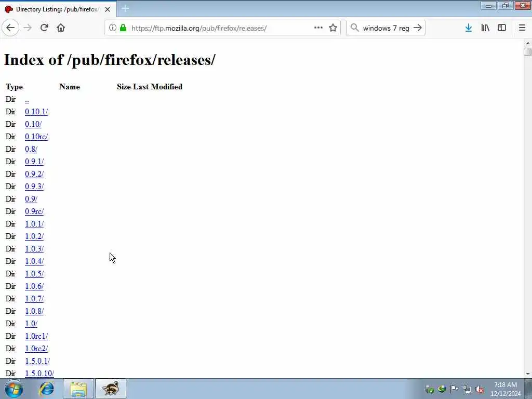Screen dimensions: 532x399
Task: Click the Size column header
Action: [x=124, y=87]
